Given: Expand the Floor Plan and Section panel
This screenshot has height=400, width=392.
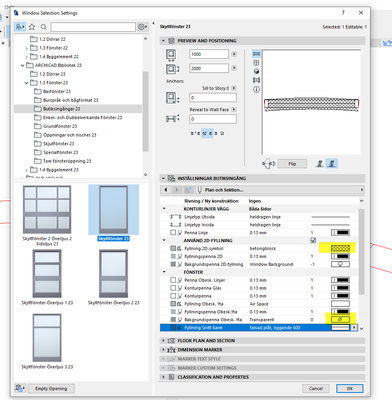Looking at the screenshot, I should point(163,341).
